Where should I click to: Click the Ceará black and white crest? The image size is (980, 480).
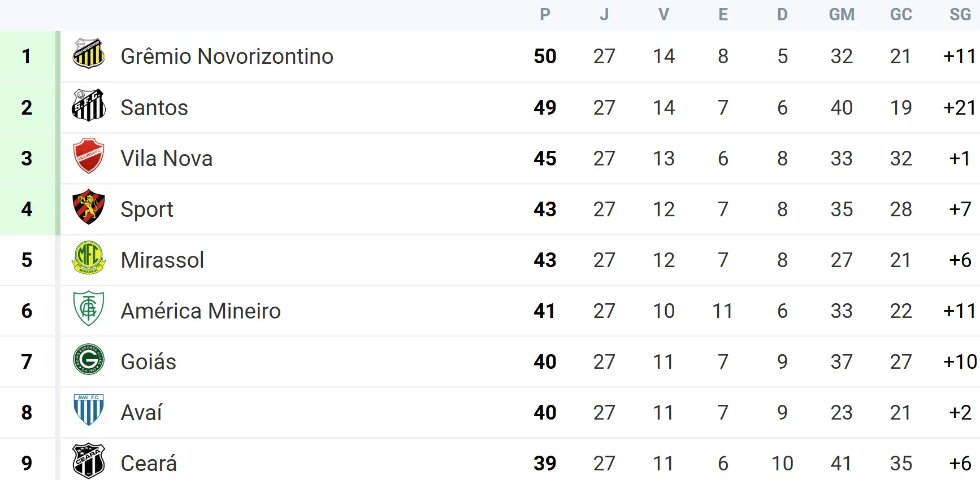(x=89, y=461)
